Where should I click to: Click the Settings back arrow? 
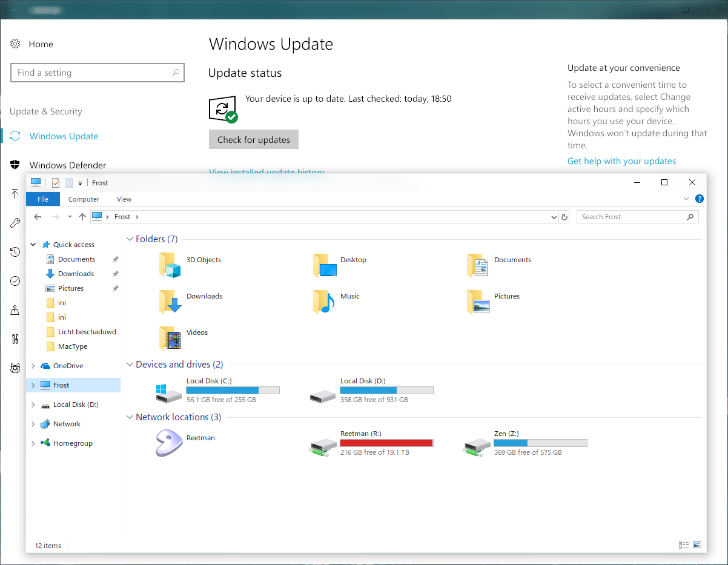pos(15,10)
